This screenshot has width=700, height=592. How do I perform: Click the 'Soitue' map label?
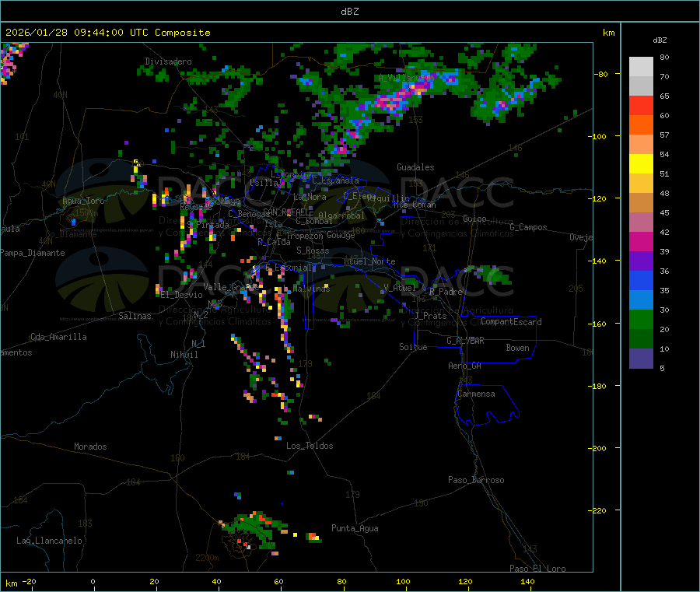pyautogui.click(x=413, y=347)
